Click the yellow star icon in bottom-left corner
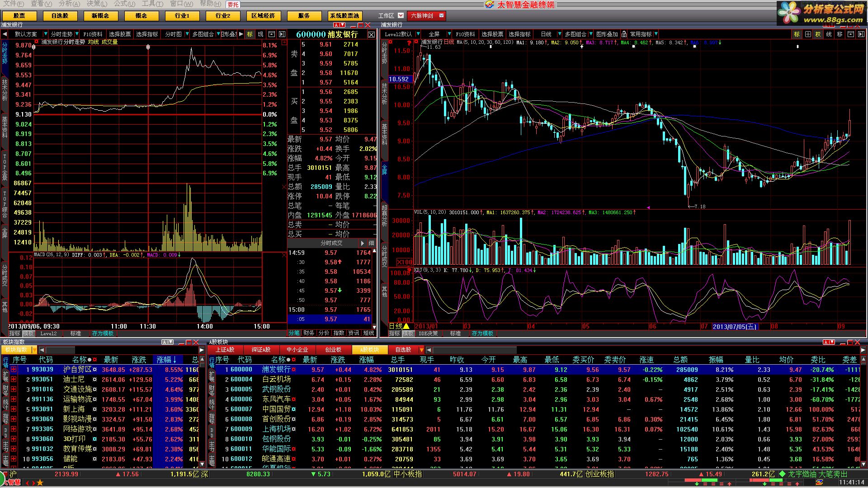The width and height of the screenshot is (868, 488). (x=40, y=483)
